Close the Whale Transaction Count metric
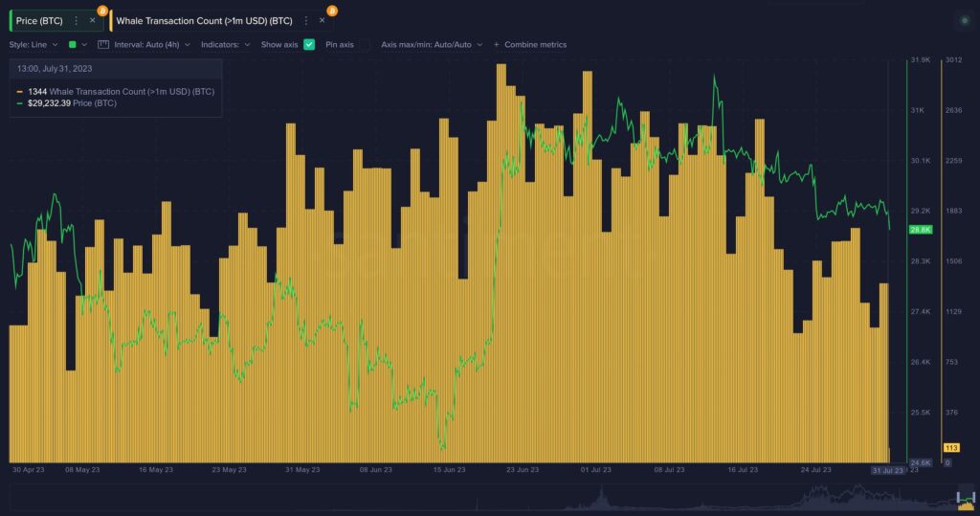 322,20
